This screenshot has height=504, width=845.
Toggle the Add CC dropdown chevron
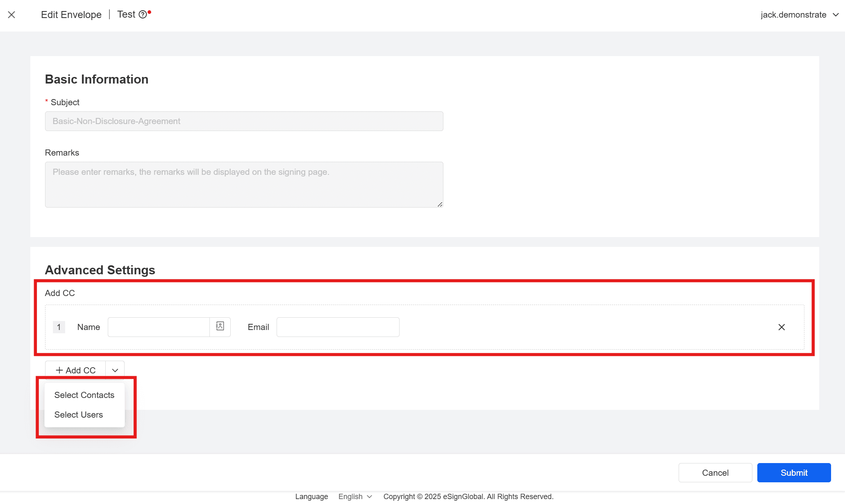click(115, 370)
